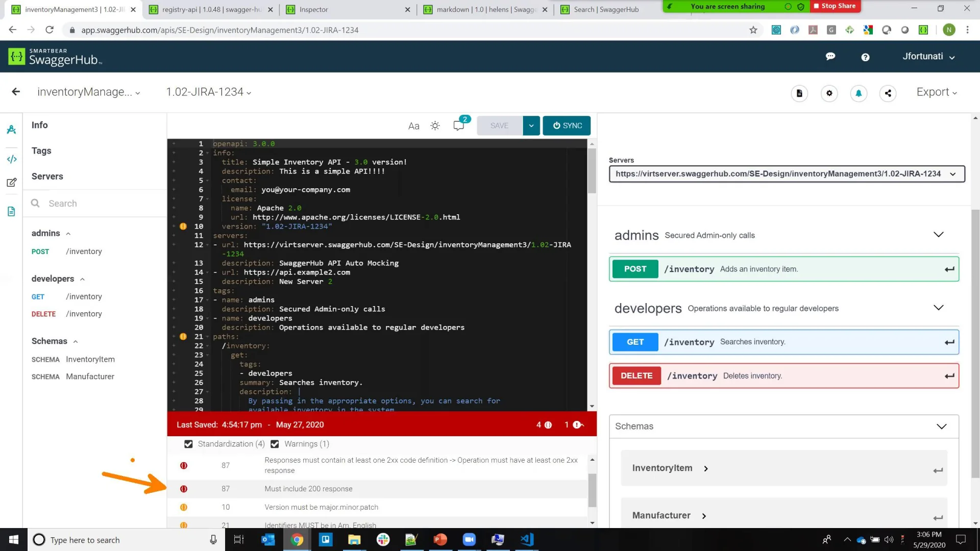Viewport: 980px width, 551px height.
Task: Uncheck the Standardization (4) checkbox
Action: pyautogui.click(x=188, y=444)
